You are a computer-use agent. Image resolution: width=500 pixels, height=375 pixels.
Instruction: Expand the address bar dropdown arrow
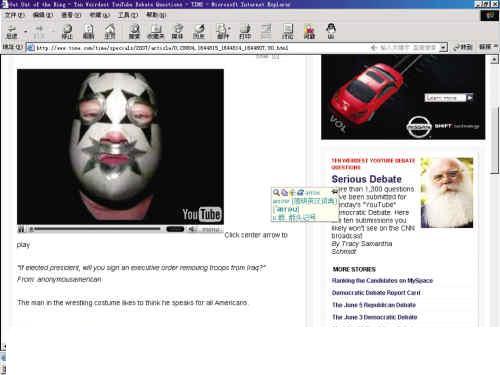(x=443, y=48)
